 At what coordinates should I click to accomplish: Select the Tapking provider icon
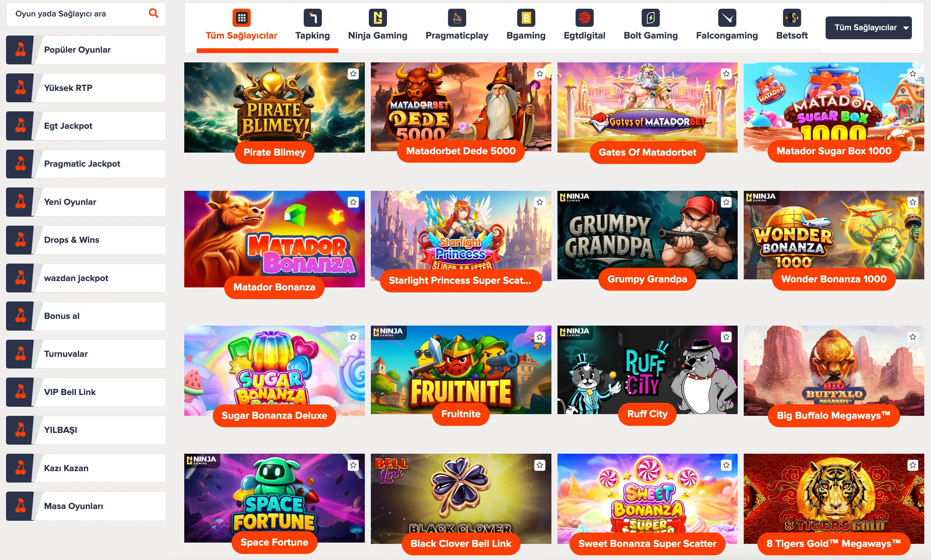[x=312, y=18]
